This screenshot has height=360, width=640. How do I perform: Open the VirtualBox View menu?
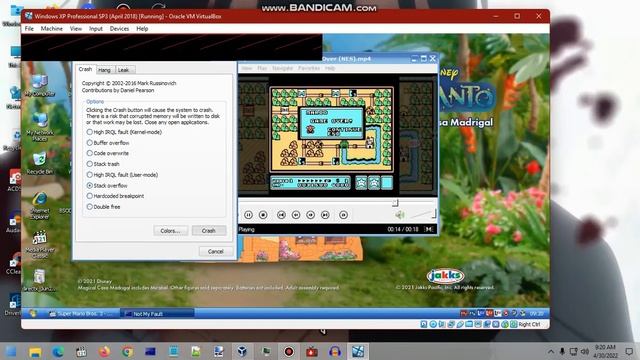[x=76, y=29]
